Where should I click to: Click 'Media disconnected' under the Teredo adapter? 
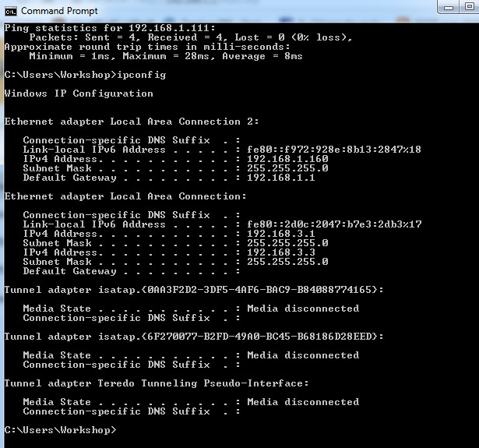point(303,402)
